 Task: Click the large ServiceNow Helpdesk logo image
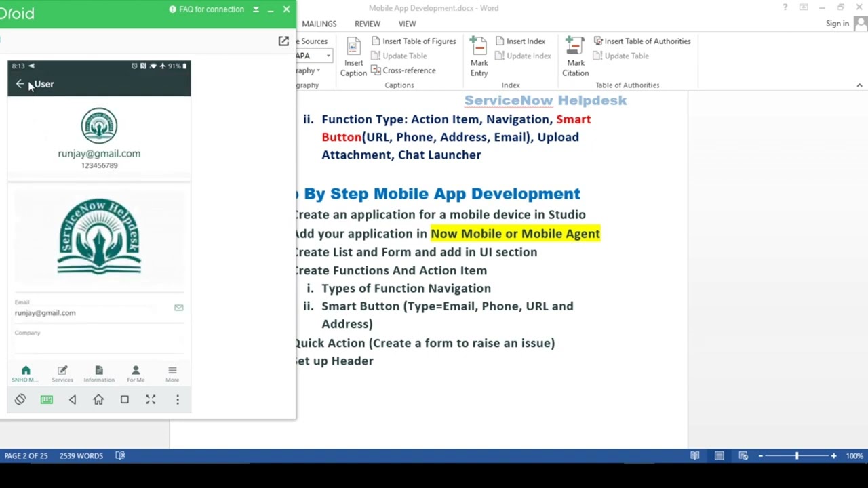point(99,237)
